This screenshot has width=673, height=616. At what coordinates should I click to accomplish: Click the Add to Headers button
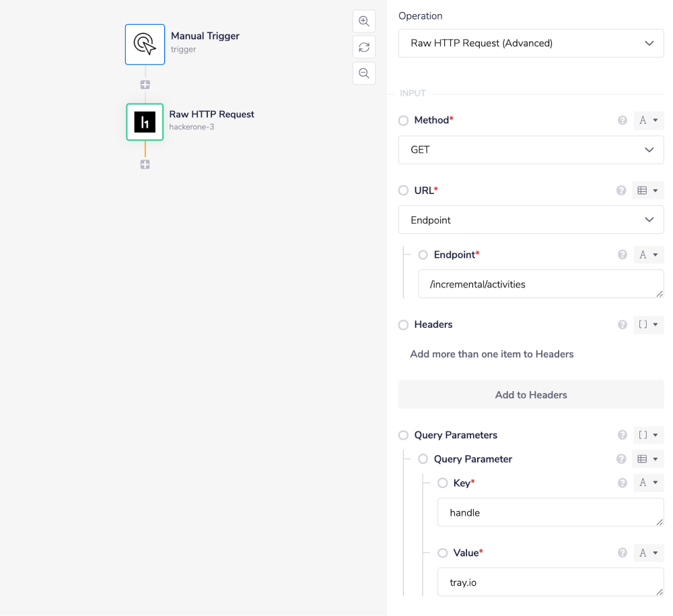531,395
